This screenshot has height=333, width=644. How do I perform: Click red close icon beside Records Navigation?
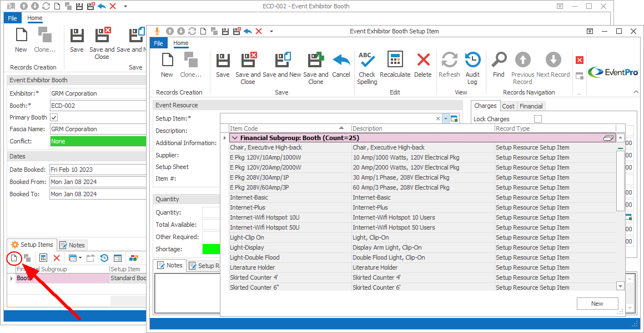point(580,61)
